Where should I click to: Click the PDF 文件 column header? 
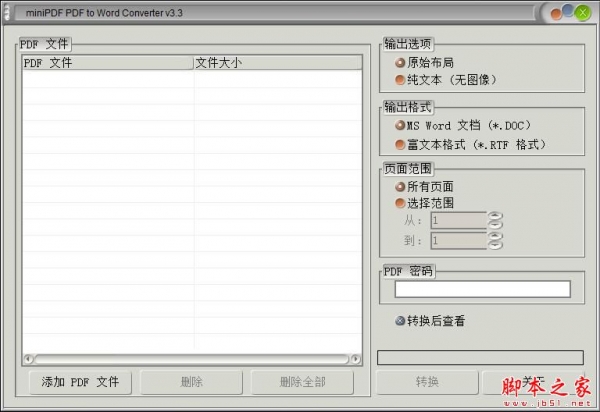[108, 63]
